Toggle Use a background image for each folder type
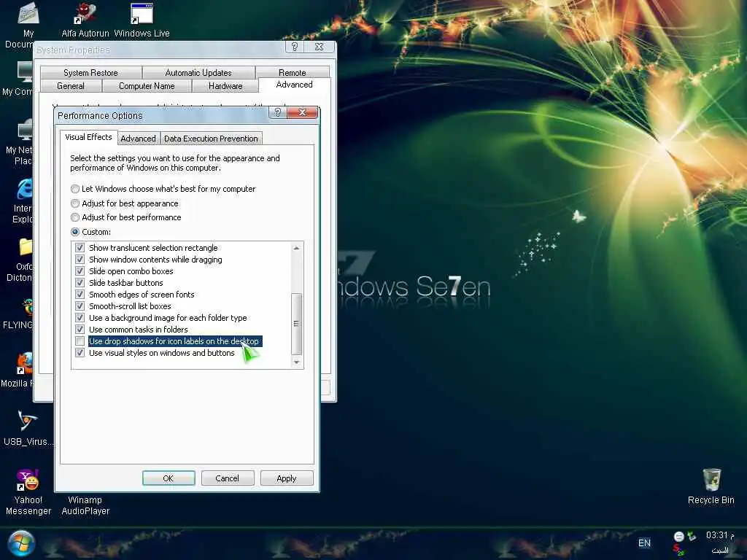The height and width of the screenshot is (560, 747). click(x=80, y=318)
